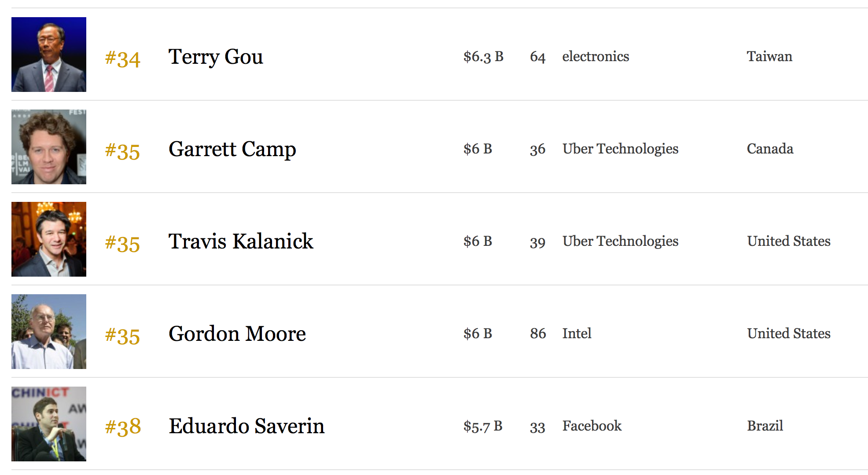This screenshot has width=868, height=475.
Task: Open the Travis Kalanick name link
Action: click(241, 241)
